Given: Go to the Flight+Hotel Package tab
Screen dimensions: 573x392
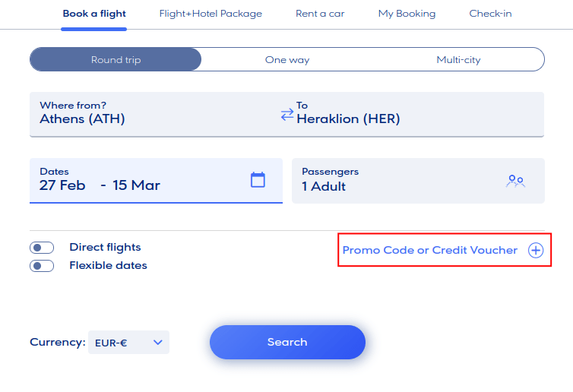Looking at the screenshot, I should click(211, 14).
